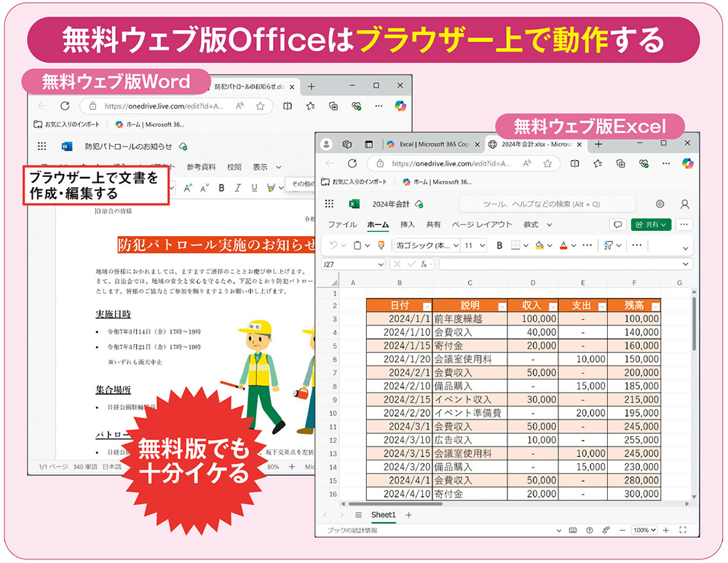Open help icon in Excel status bar
Image resolution: width=728 pixels, height=563 pixels.
tap(590, 530)
